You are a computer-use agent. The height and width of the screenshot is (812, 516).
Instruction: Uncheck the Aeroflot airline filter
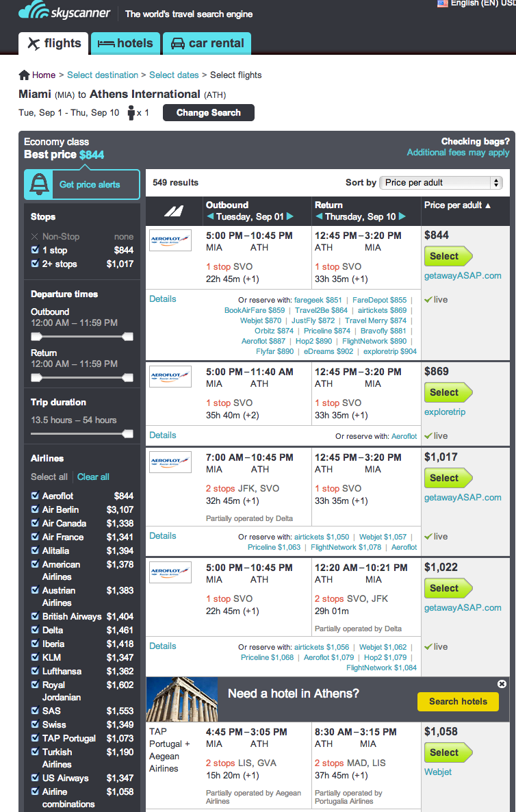pyautogui.click(x=35, y=496)
